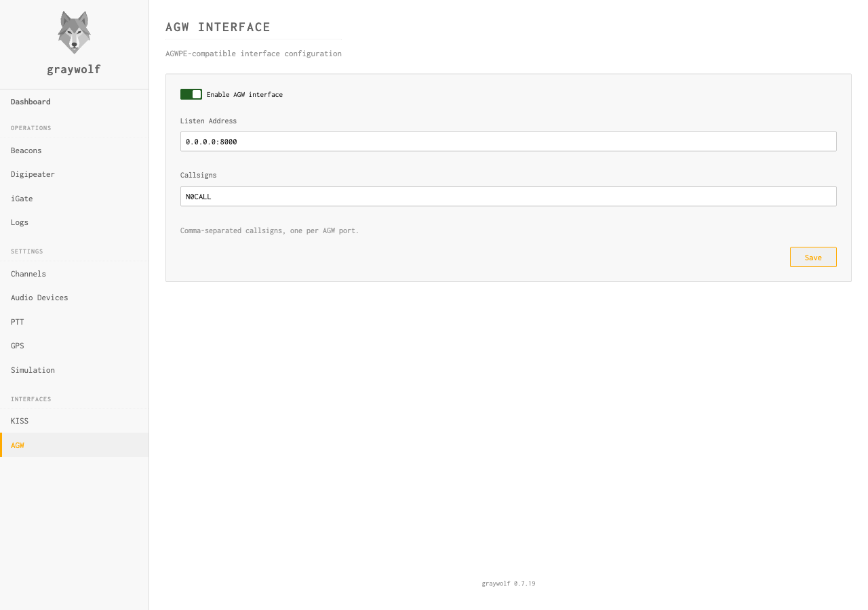The width and height of the screenshot is (868, 610).
Task: Open the GPS settings page
Action: point(17,346)
